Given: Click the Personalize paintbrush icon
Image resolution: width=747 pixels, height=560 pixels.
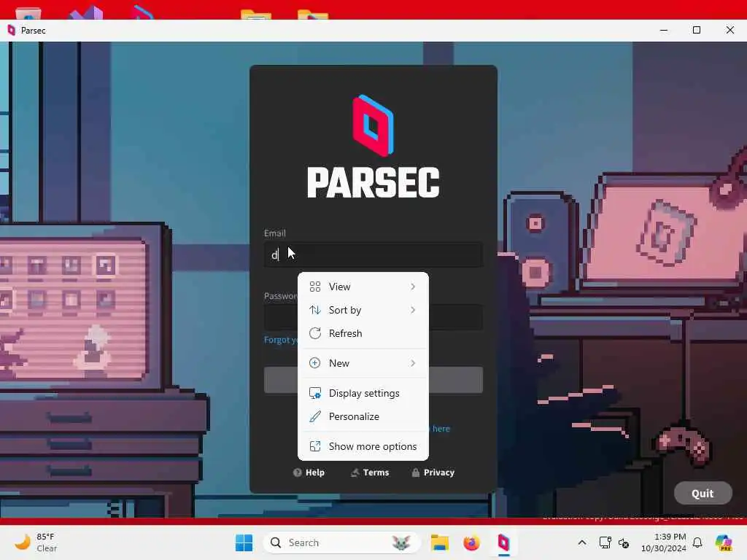Looking at the screenshot, I should click(x=315, y=416).
